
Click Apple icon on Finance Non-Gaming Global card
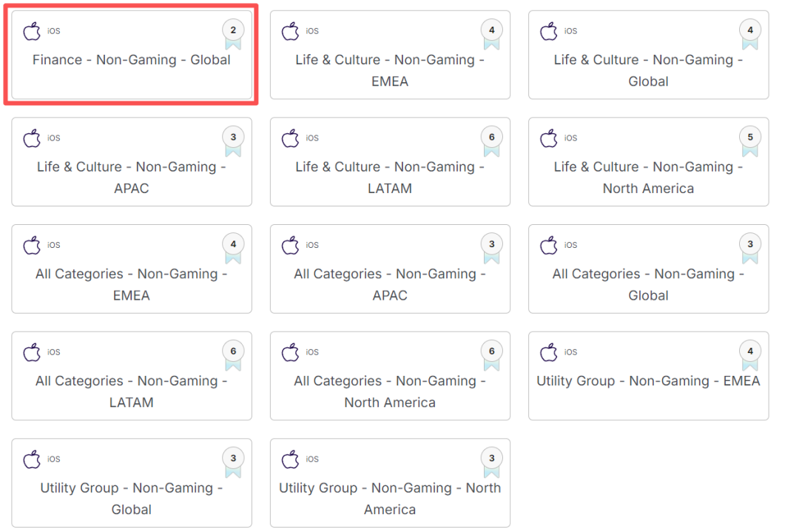click(x=32, y=31)
